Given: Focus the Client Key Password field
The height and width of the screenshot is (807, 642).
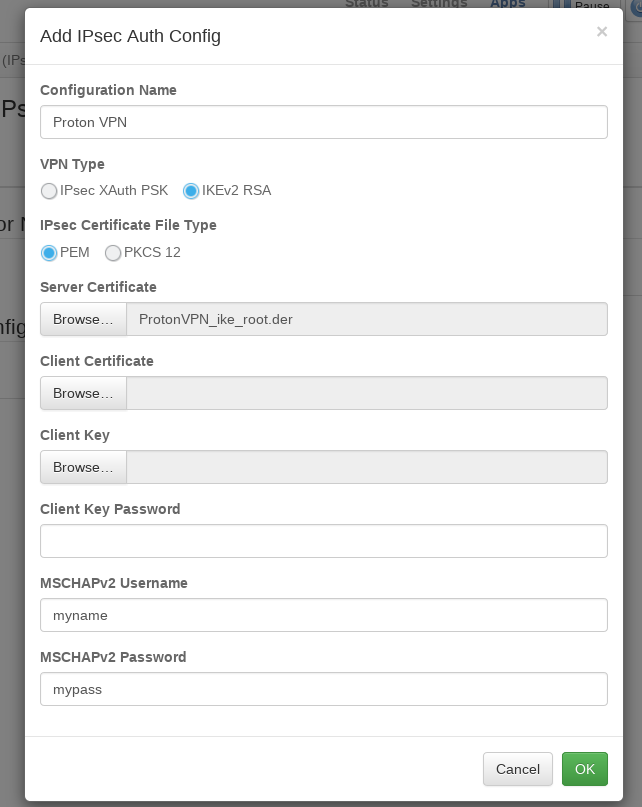Looking at the screenshot, I should point(323,541).
